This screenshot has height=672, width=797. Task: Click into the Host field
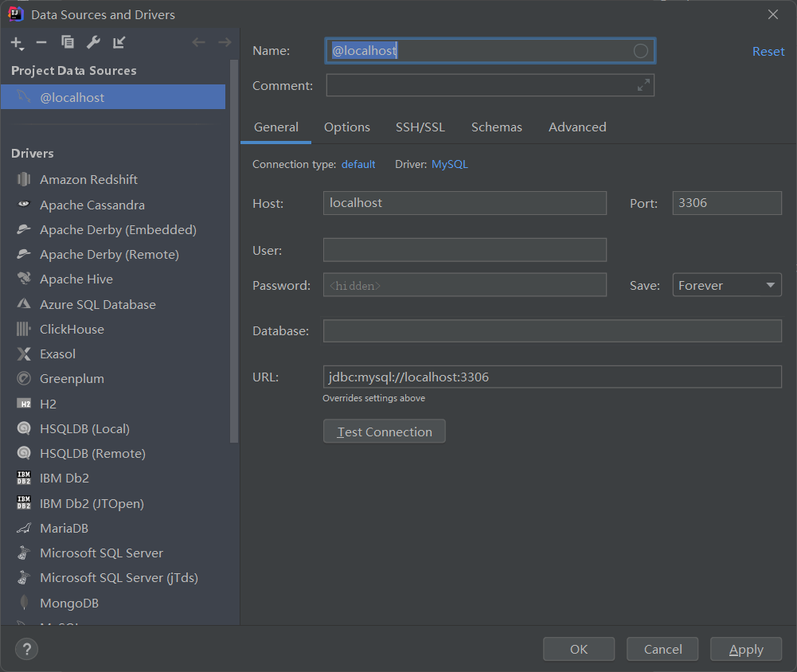click(x=464, y=203)
